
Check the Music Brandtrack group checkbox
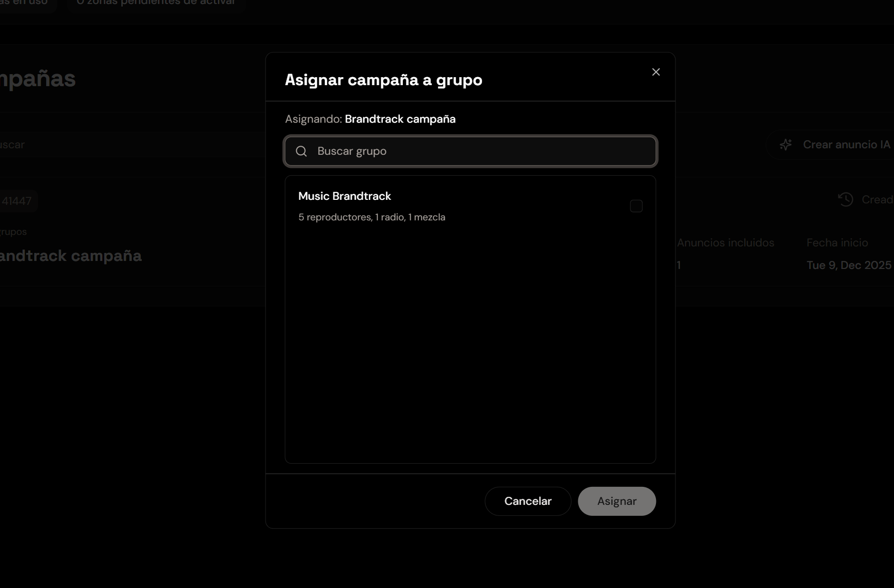[x=636, y=206]
